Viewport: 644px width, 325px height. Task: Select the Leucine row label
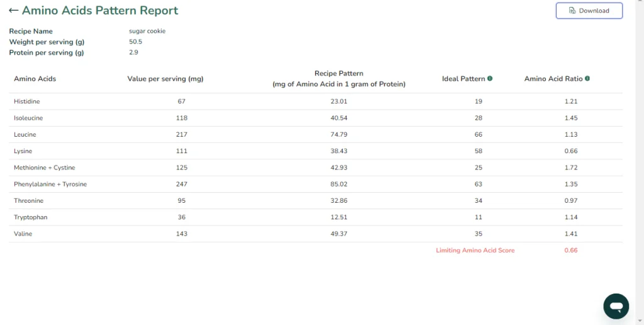tap(25, 135)
